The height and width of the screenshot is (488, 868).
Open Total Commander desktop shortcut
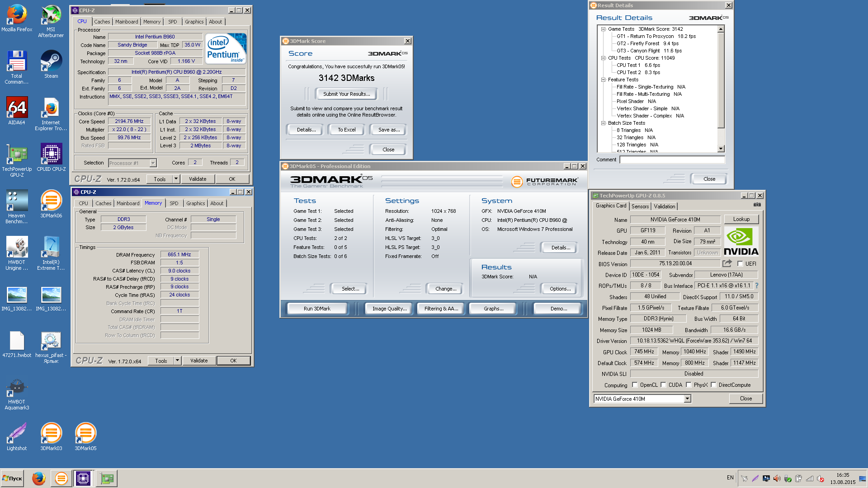coord(17,67)
